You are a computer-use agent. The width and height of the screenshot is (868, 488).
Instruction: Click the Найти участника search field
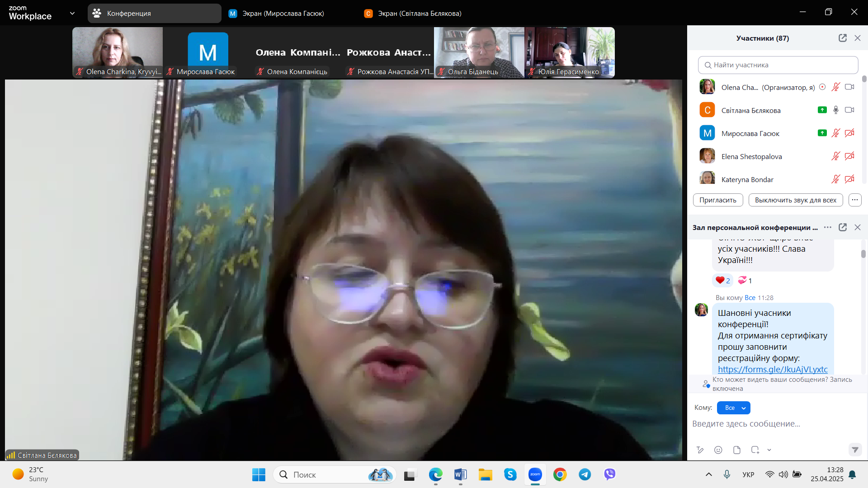click(x=778, y=65)
